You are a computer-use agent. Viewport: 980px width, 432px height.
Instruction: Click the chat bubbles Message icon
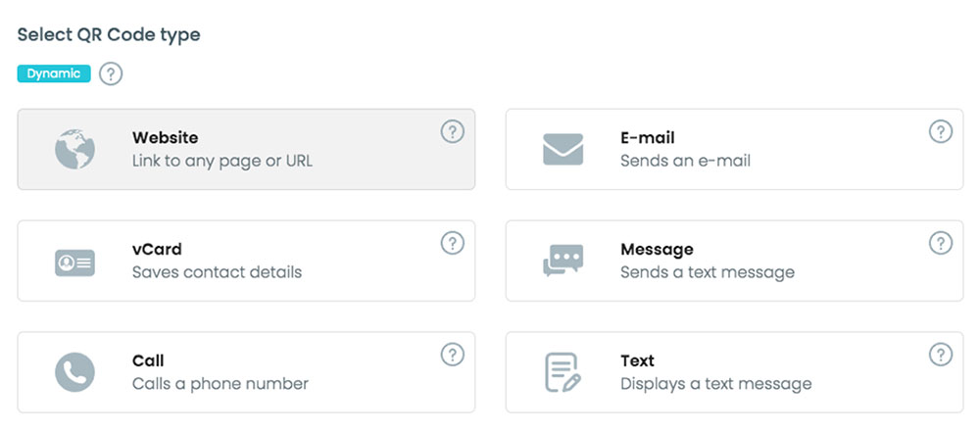pyautogui.click(x=563, y=261)
